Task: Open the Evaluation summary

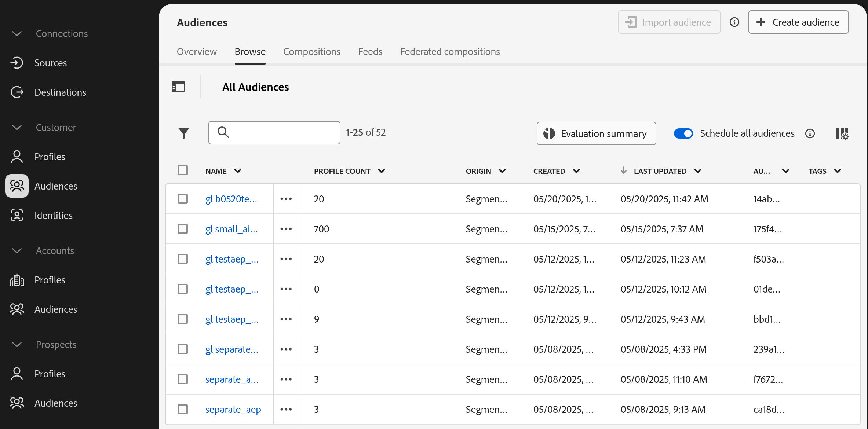Action: (x=596, y=133)
